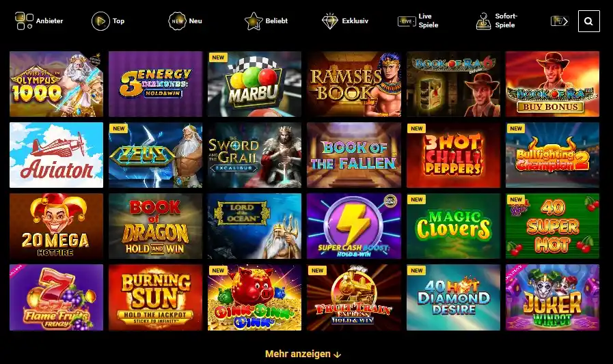The image size is (613, 364).
Task: Launch Ramses Book game tile
Action: pos(354,84)
